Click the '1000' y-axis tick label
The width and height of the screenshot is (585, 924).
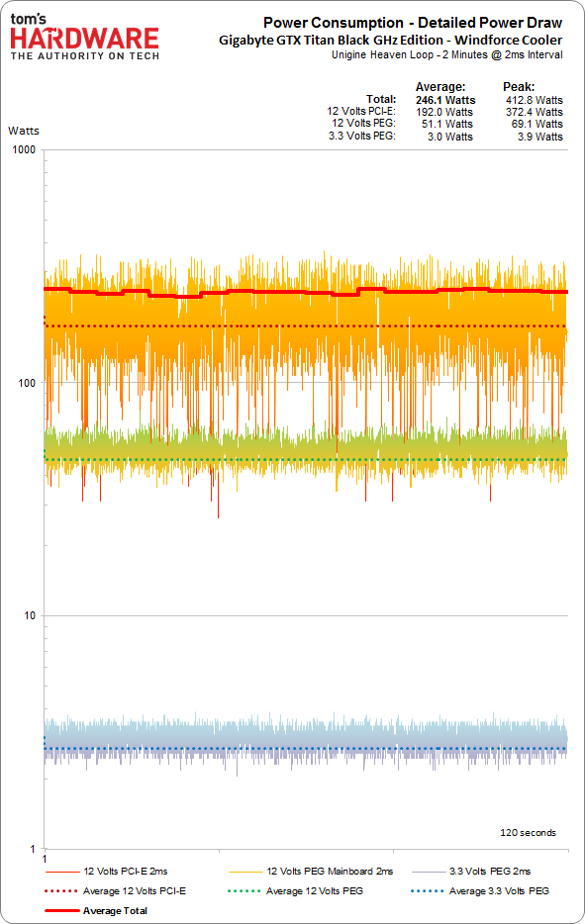tap(24, 149)
